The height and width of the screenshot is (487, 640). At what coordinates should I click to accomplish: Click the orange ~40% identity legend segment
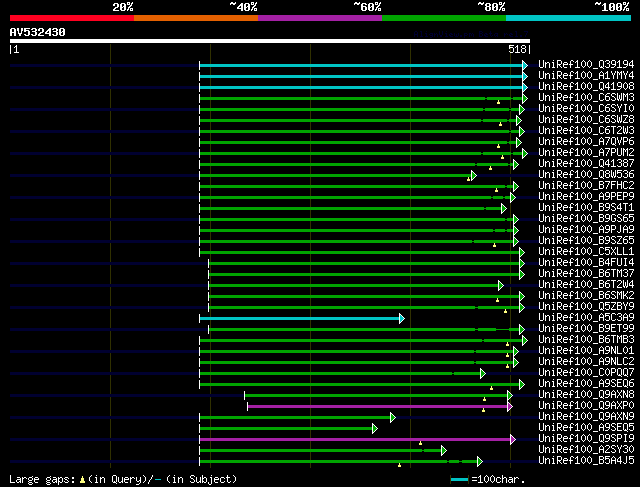pos(196,18)
